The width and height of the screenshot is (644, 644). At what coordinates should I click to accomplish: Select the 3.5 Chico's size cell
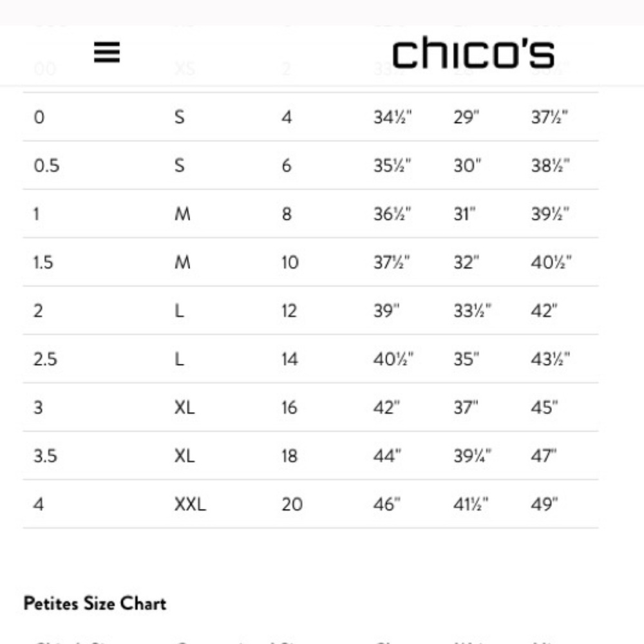pos(45,456)
